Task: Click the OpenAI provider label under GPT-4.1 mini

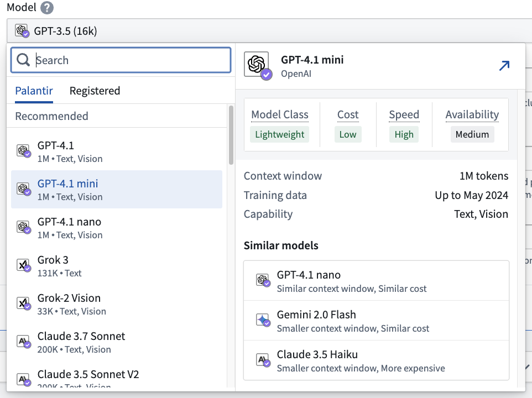Action: 296,74
